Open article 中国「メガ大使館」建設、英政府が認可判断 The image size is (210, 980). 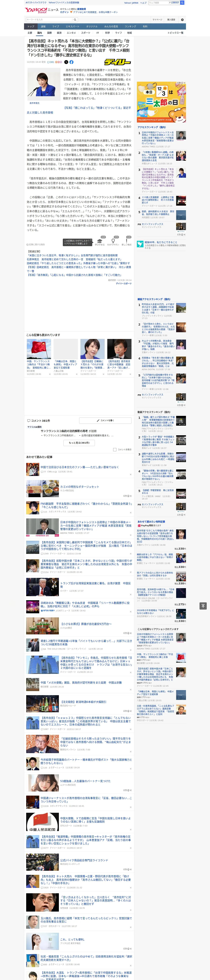point(81,683)
